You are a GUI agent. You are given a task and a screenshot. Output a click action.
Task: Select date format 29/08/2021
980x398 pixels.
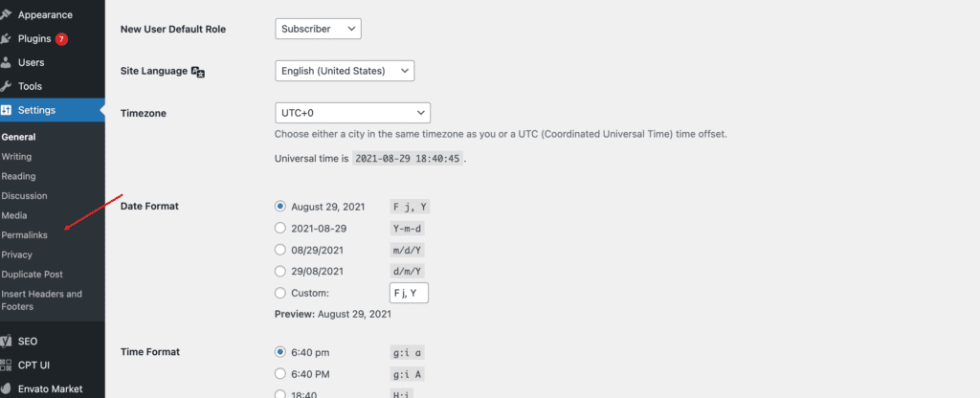[x=280, y=271]
